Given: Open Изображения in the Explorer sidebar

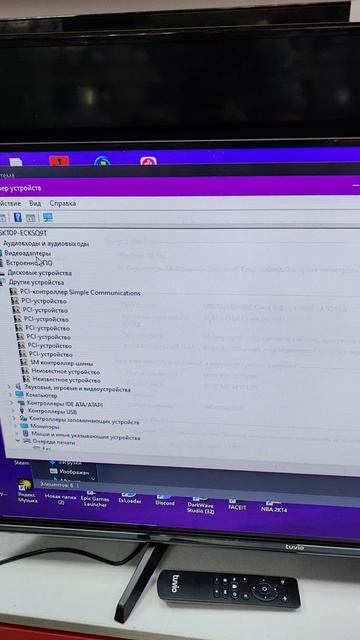Looking at the screenshot, I should coord(69,472).
